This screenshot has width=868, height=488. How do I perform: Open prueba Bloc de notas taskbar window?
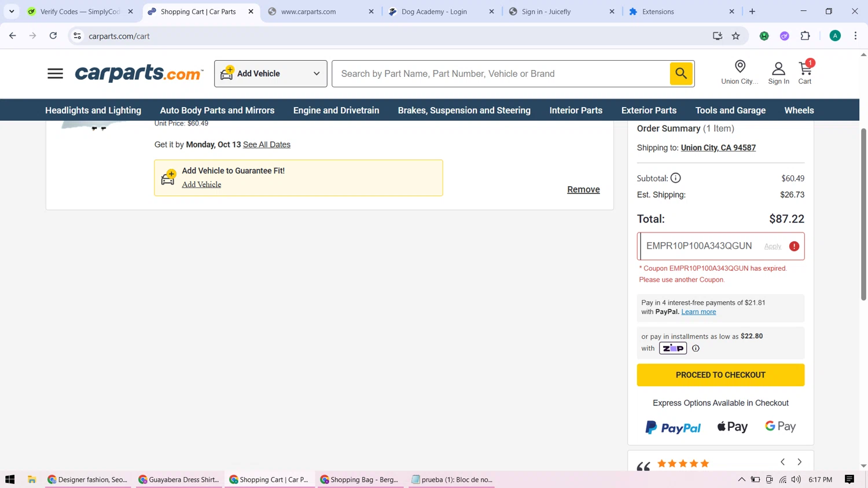(x=452, y=479)
